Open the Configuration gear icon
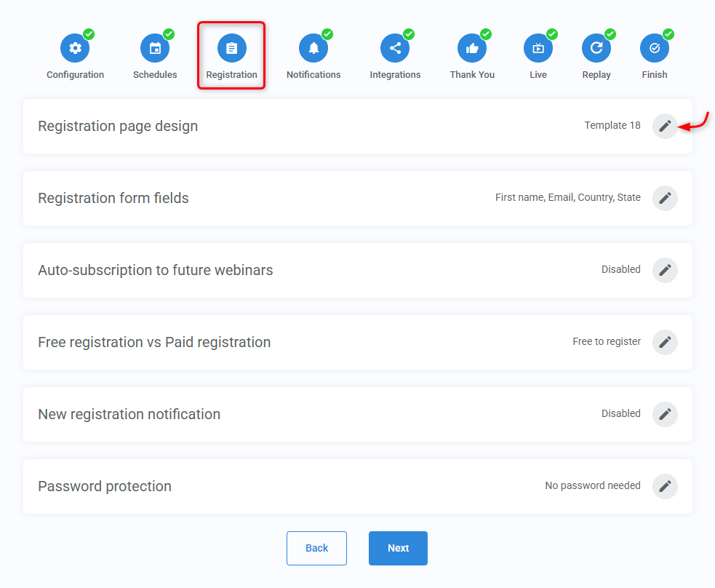715x588 pixels. click(x=75, y=47)
